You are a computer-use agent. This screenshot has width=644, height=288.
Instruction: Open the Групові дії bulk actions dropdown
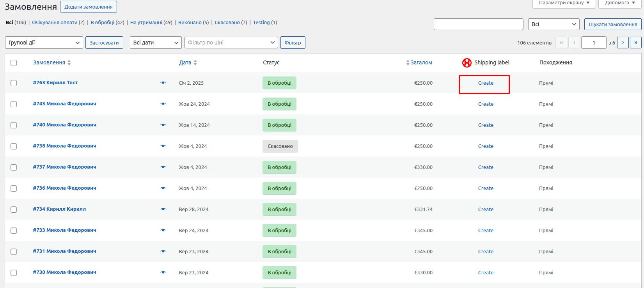(x=44, y=43)
